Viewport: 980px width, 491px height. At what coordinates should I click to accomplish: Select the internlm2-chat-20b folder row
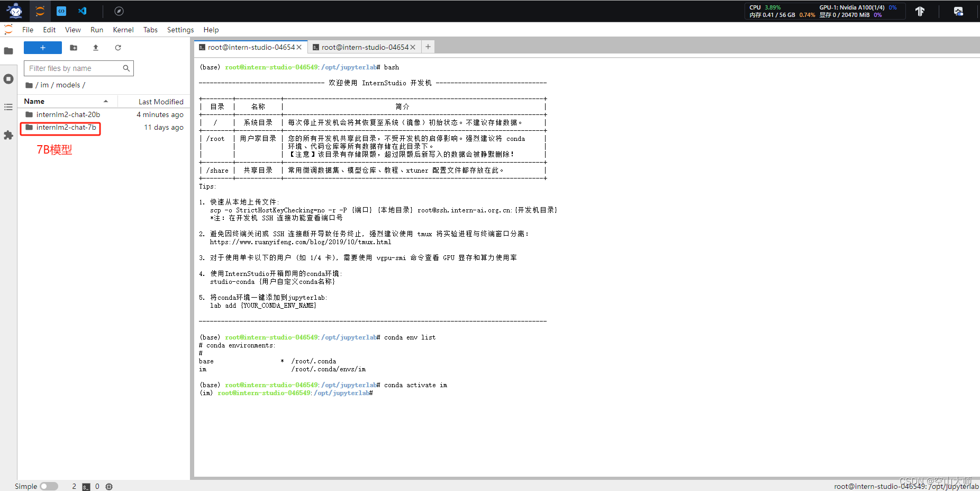104,114
